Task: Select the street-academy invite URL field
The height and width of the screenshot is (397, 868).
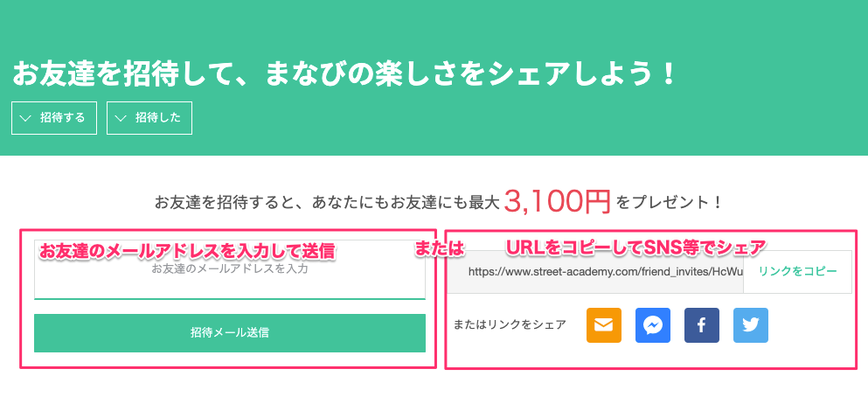Action: pyautogui.click(x=595, y=272)
